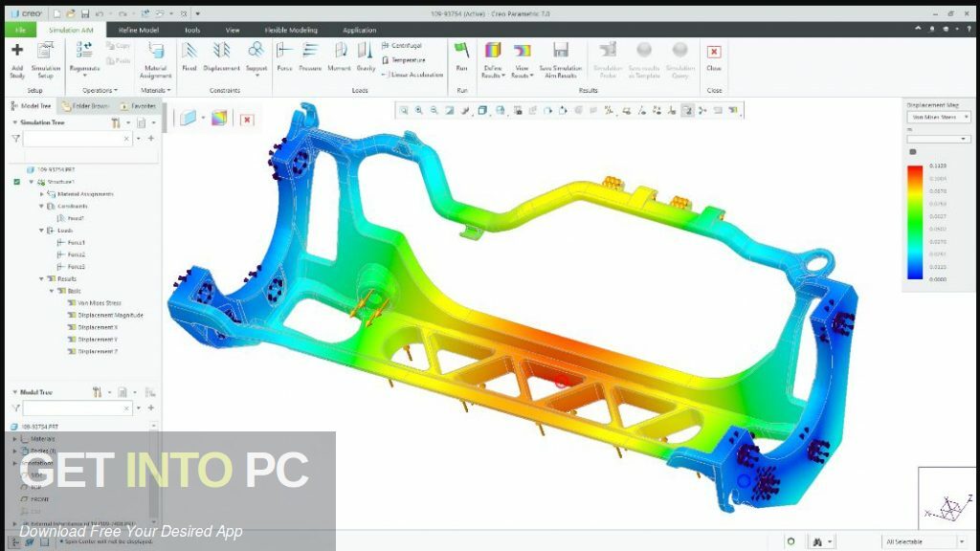The image size is (980, 551).
Task: Click the Regenerate icon
Action: click(84, 50)
